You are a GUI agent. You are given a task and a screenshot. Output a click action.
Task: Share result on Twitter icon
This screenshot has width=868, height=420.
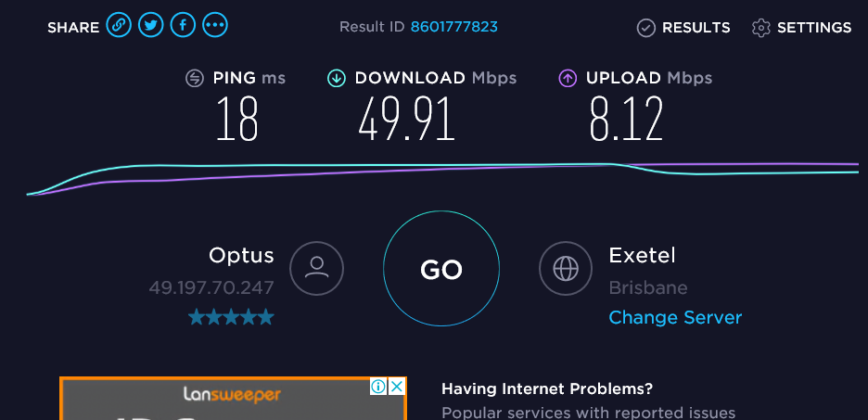coord(150,25)
